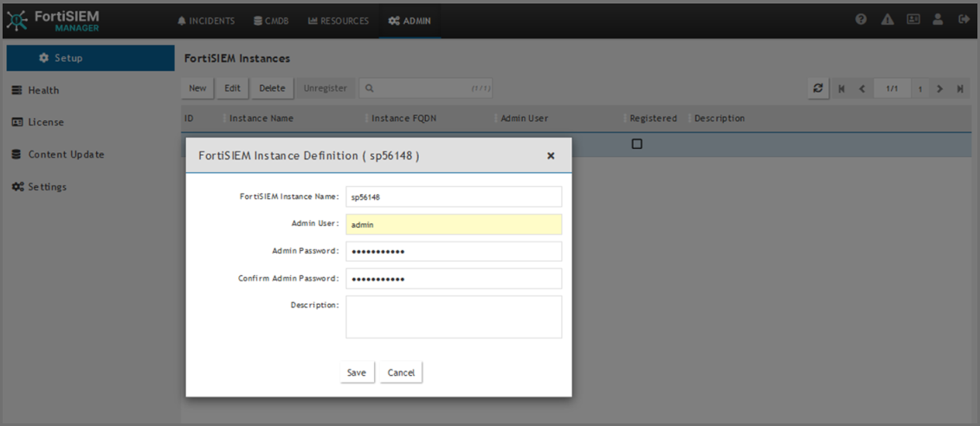Click the Admin User input field
Screen dimensions: 980x426
[454, 224]
